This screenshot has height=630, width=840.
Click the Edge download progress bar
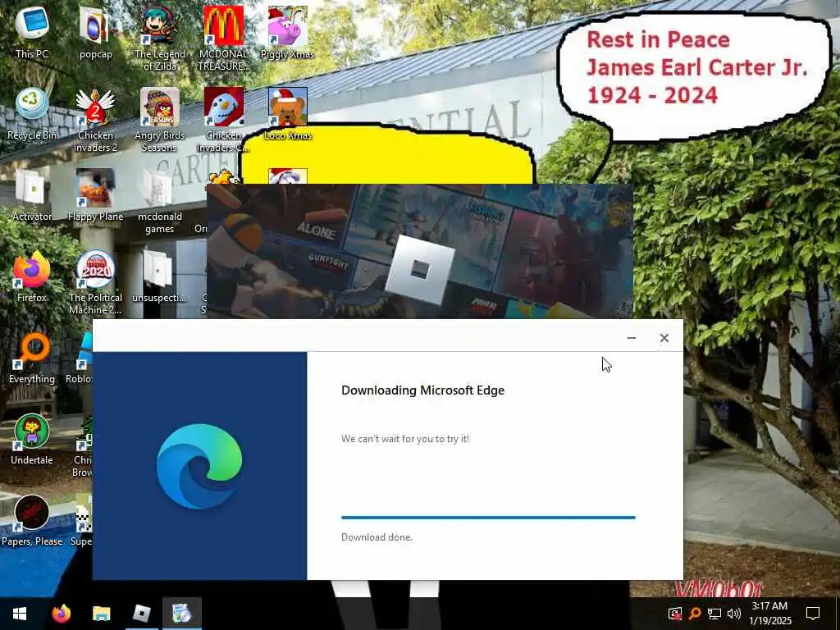(488, 518)
